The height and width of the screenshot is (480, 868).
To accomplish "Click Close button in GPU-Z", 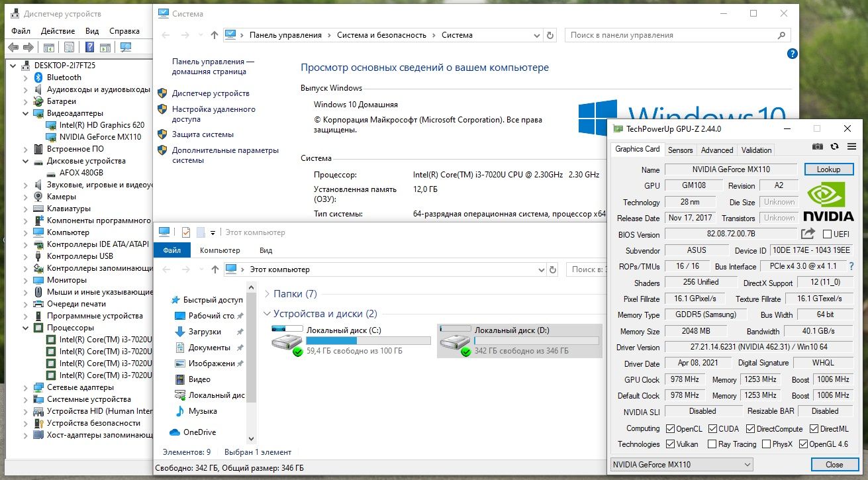I will (834, 465).
